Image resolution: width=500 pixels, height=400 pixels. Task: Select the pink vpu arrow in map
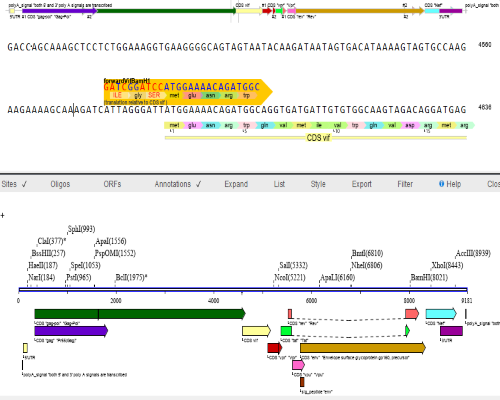click(x=298, y=365)
